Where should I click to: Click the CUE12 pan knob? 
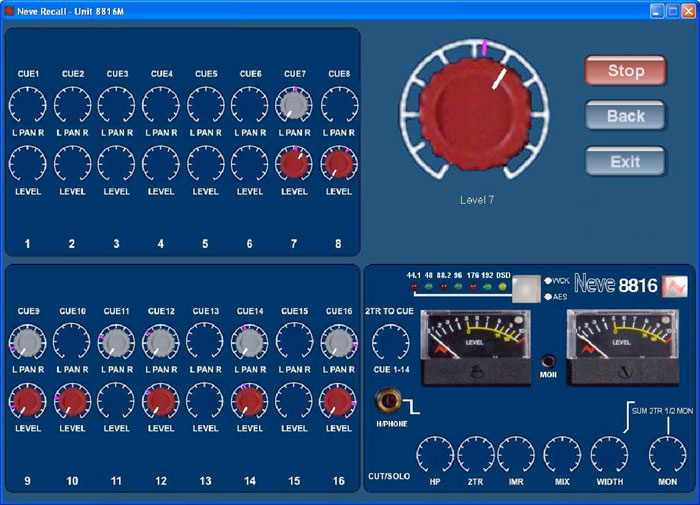click(161, 344)
